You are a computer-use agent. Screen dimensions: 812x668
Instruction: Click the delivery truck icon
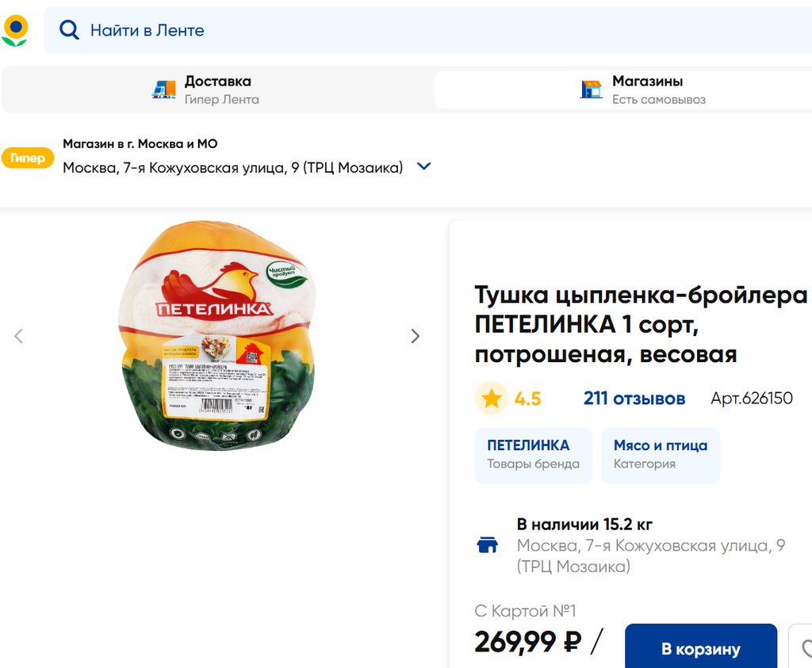(163, 90)
